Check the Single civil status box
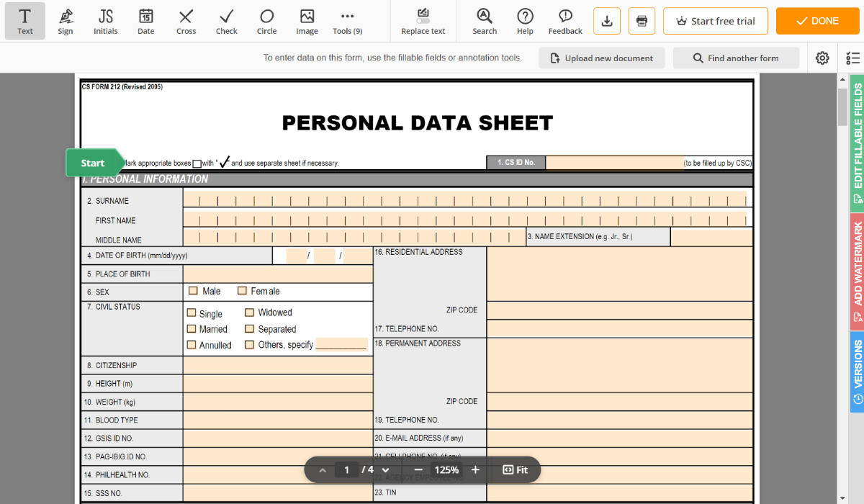 pyautogui.click(x=193, y=313)
